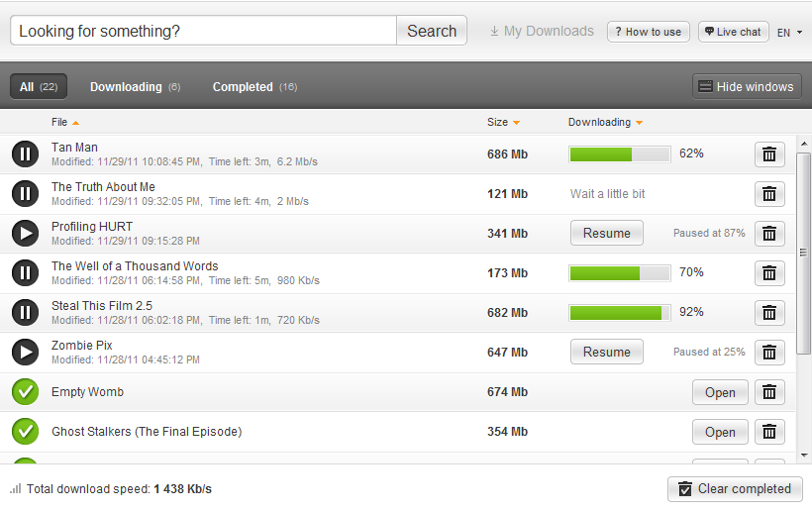Sort list by the Size column arrow
The image size is (812, 513).
(x=516, y=123)
